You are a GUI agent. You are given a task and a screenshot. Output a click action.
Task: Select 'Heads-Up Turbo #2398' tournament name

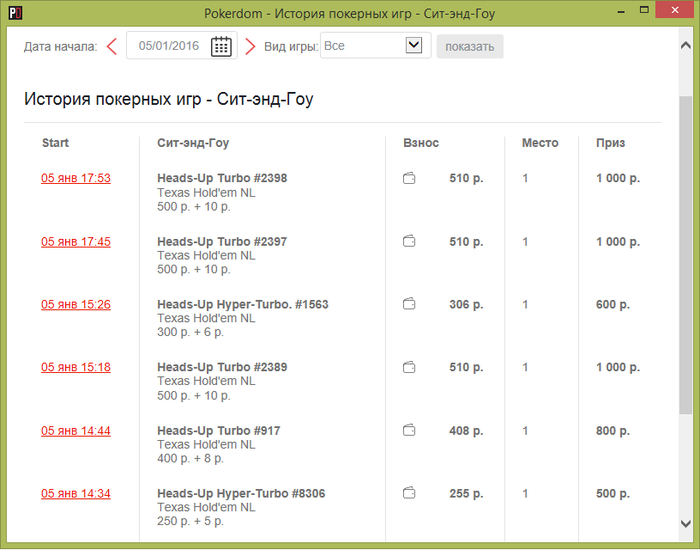[222, 178]
